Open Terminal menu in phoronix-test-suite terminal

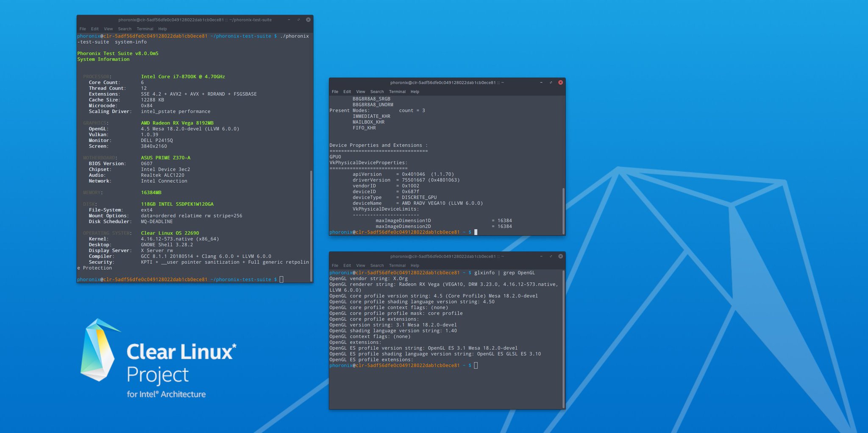(x=145, y=29)
